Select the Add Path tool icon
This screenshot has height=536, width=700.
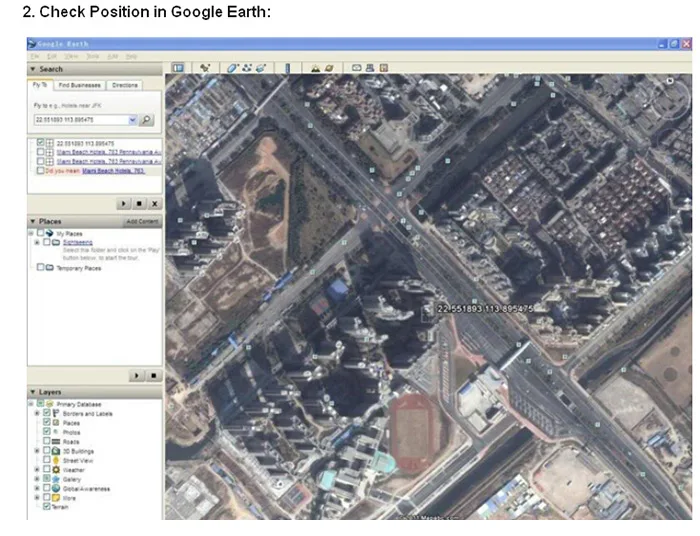(247, 68)
